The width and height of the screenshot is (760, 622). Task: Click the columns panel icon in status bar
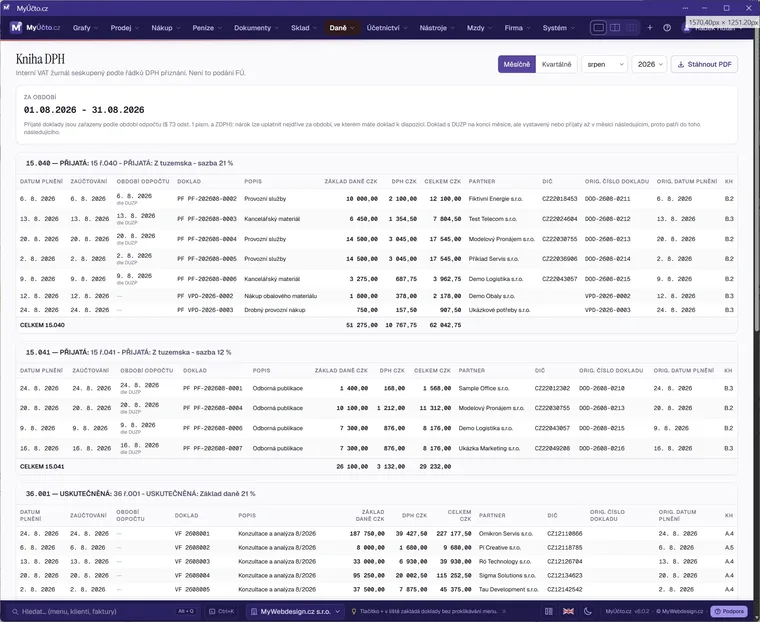tap(549, 611)
